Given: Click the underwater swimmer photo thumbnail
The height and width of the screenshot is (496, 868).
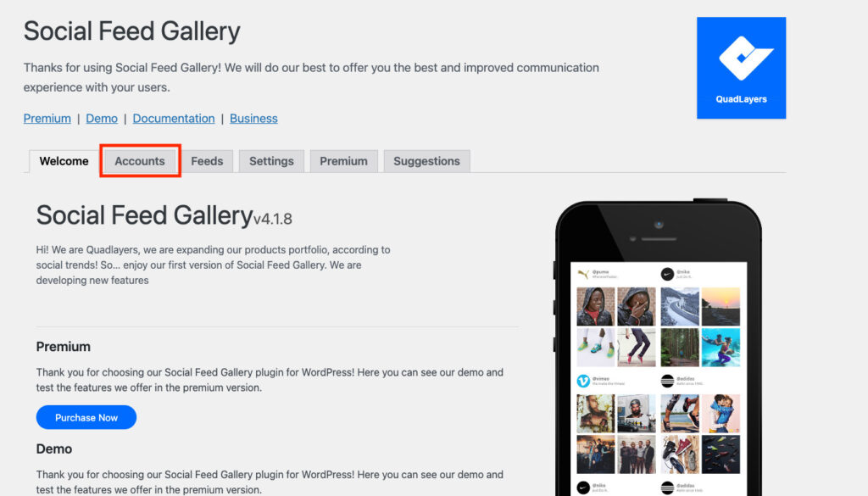Looking at the screenshot, I should click(x=721, y=347).
